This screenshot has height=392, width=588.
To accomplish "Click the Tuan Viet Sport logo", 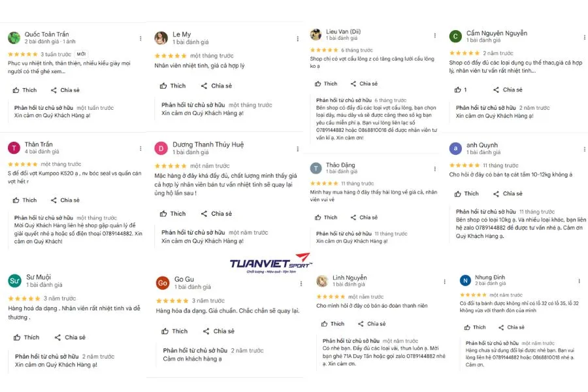I will (x=270, y=263).
